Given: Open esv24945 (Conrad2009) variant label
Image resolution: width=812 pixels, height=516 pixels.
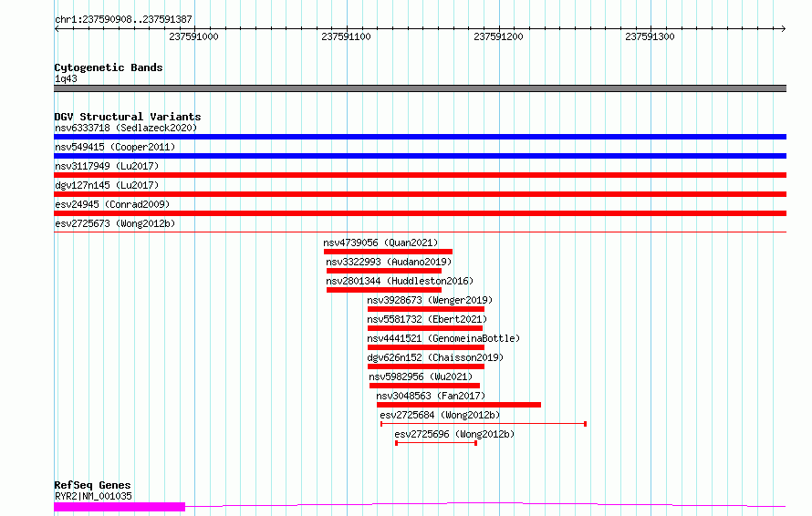Looking at the screenshot, I should click(x=112, y=204).
